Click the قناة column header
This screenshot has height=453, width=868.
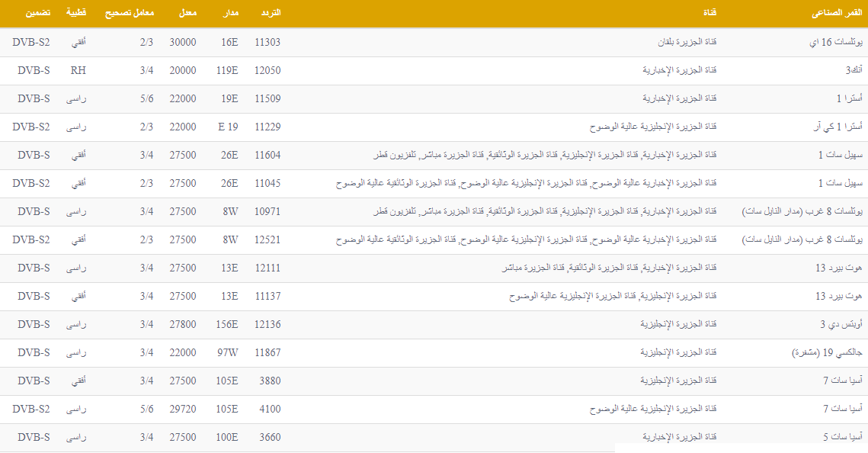click(709, 13)
